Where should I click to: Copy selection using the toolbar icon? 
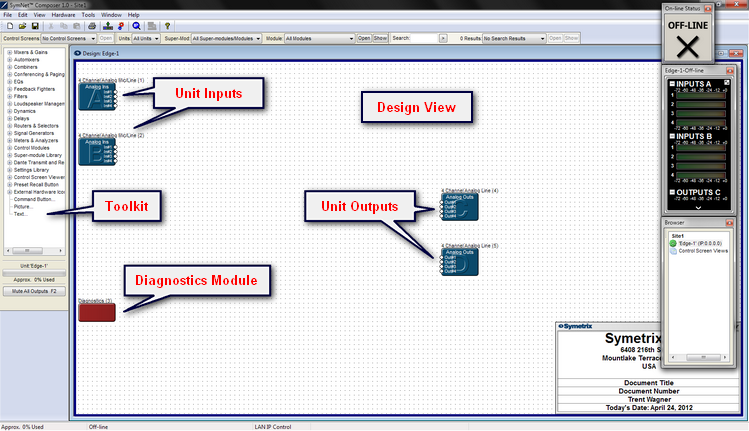pos(64,26)
